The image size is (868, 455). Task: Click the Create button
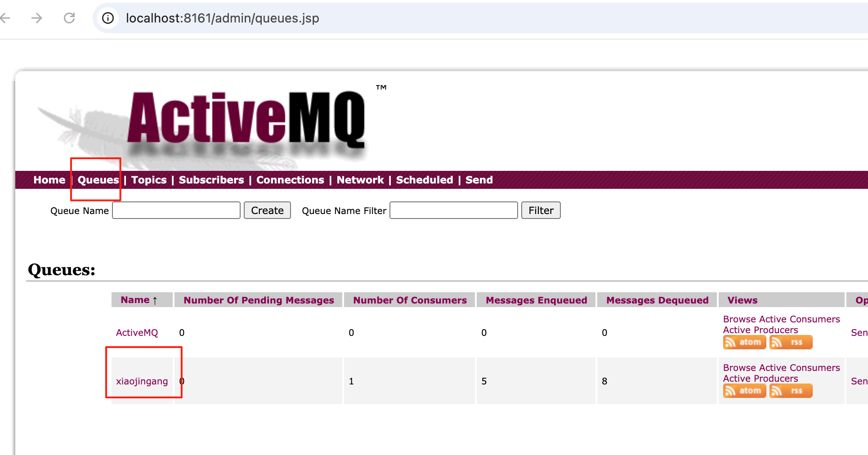point(267,210)
